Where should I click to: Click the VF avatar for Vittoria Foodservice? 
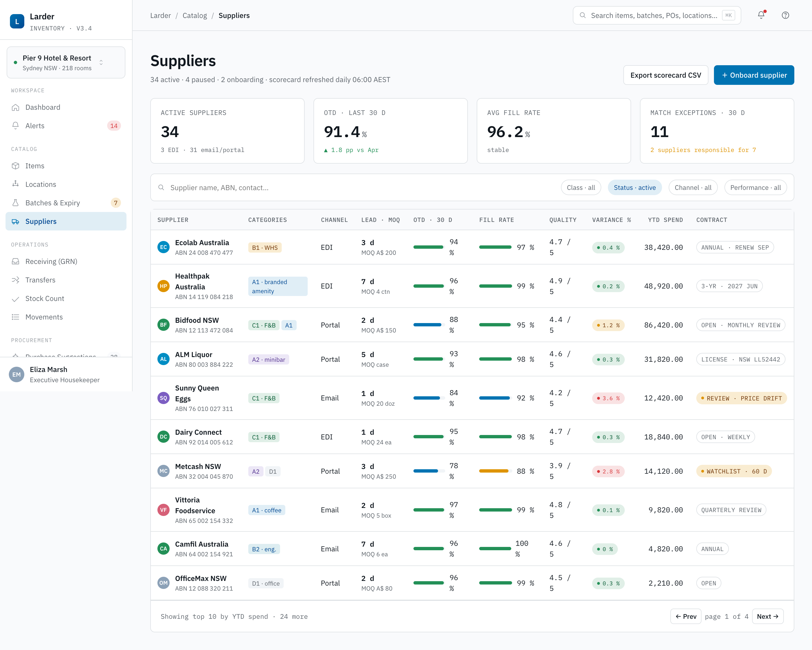(x=164, y=510)
